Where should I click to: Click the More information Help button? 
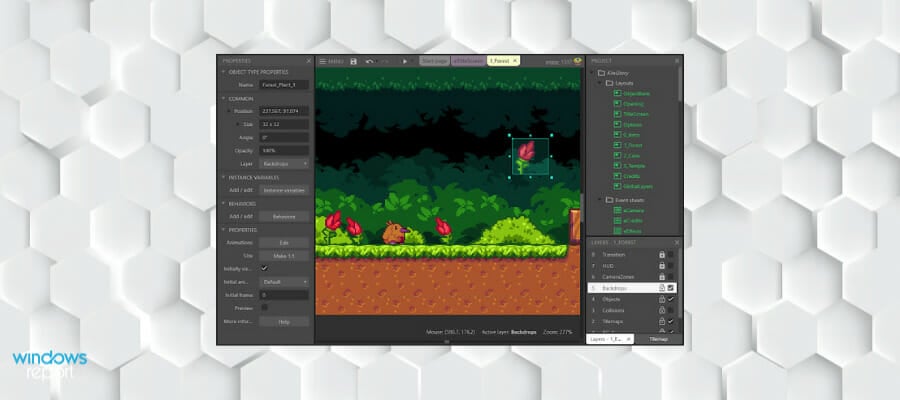tap(284, 321)
